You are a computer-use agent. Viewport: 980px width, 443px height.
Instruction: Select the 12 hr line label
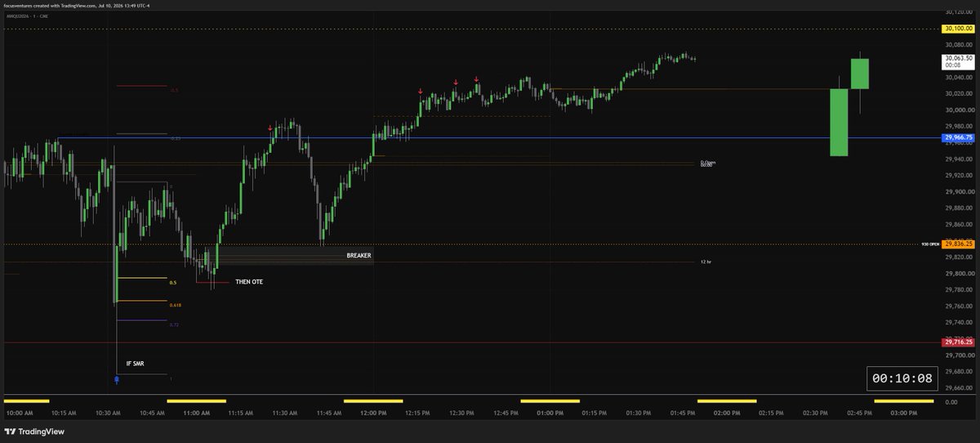706,262
